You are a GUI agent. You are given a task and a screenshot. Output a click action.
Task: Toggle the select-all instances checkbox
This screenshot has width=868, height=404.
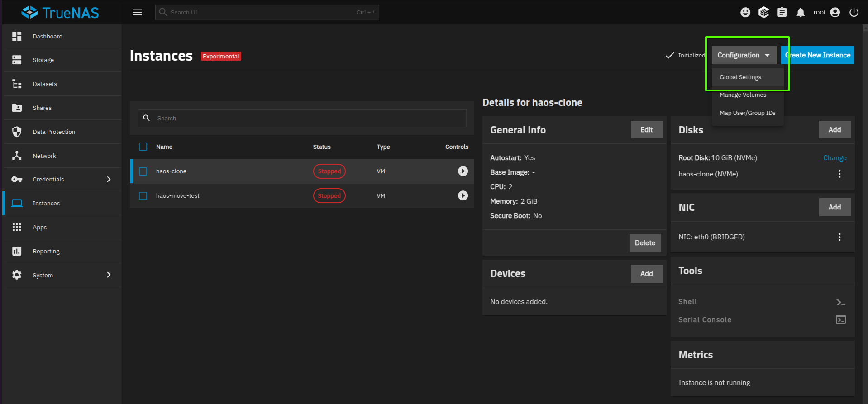pyautogui.click(x=143, y=147)
